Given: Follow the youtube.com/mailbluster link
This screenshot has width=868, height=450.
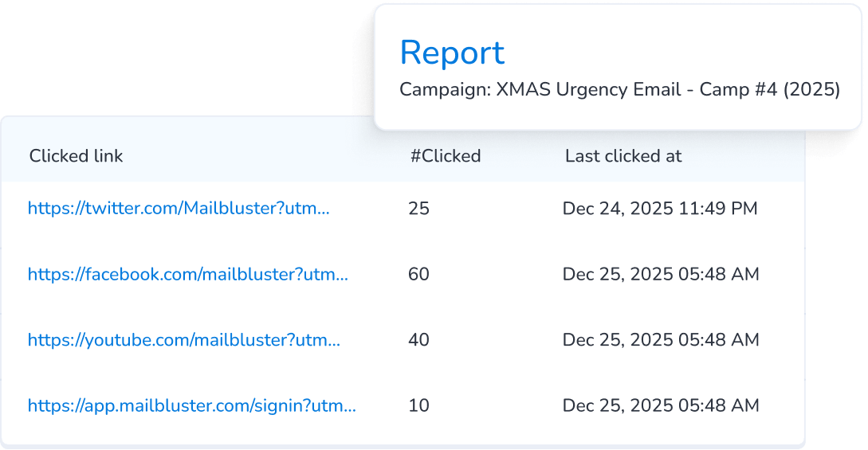Looking at the screenshot, I should click(184, 339).
